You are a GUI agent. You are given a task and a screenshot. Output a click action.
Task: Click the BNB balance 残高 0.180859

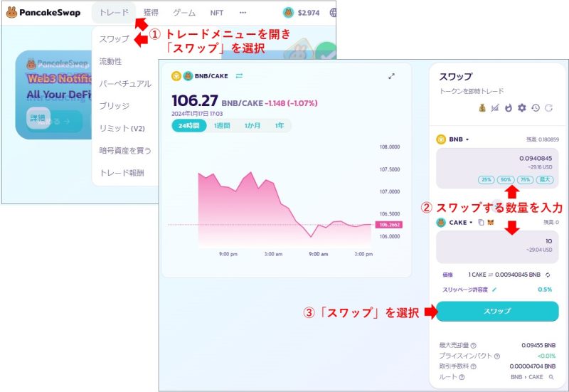pyautogui.click(x=543, y=139)
